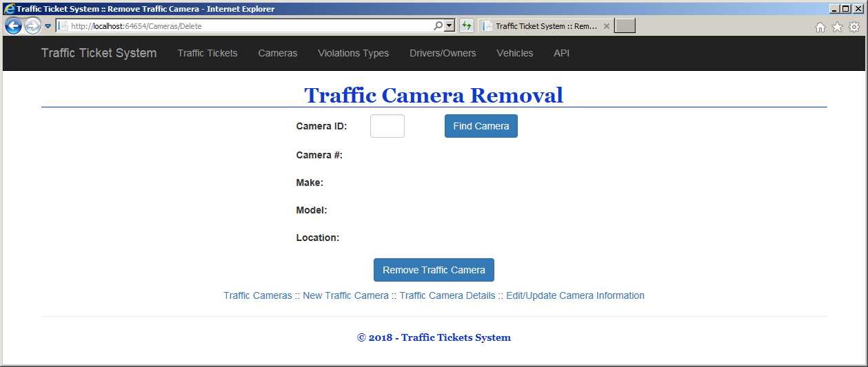Open Cameras in navigation bar

(278, 53)
